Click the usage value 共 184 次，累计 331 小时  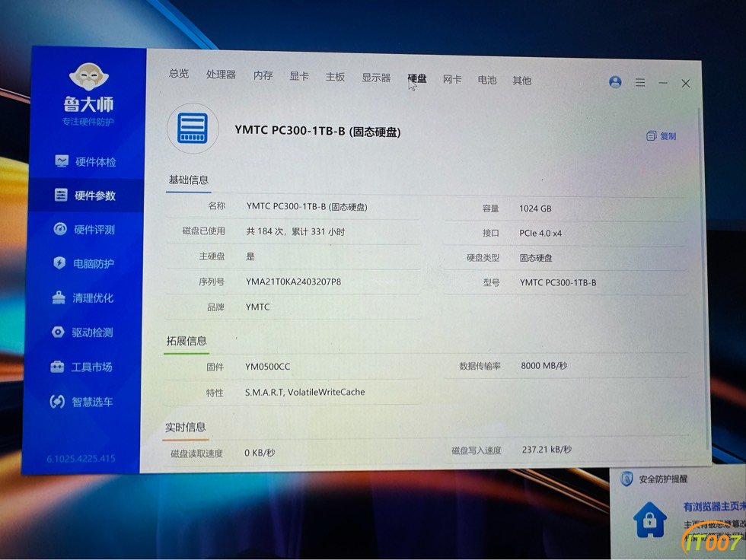coord(295,231)
